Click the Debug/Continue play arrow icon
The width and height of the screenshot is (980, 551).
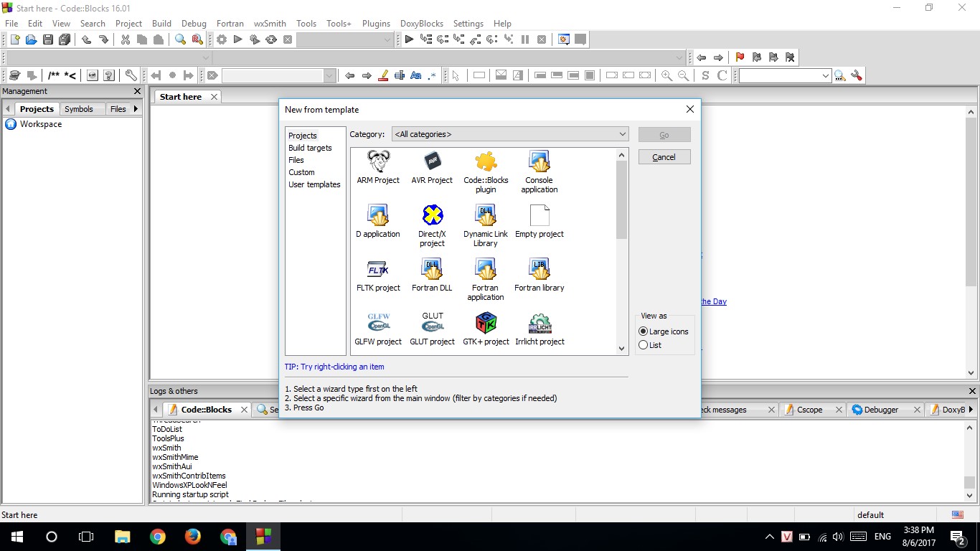click(409, 39)
